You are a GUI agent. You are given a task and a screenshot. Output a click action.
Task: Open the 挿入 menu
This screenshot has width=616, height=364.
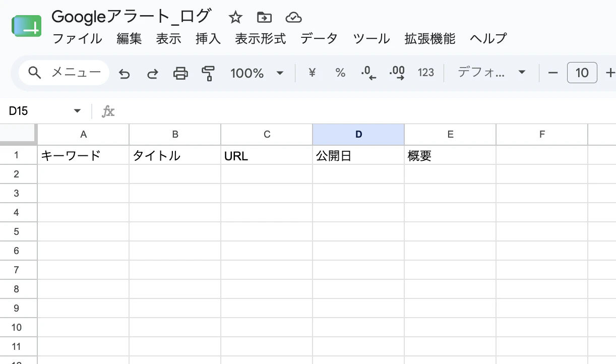pos(208,39)
